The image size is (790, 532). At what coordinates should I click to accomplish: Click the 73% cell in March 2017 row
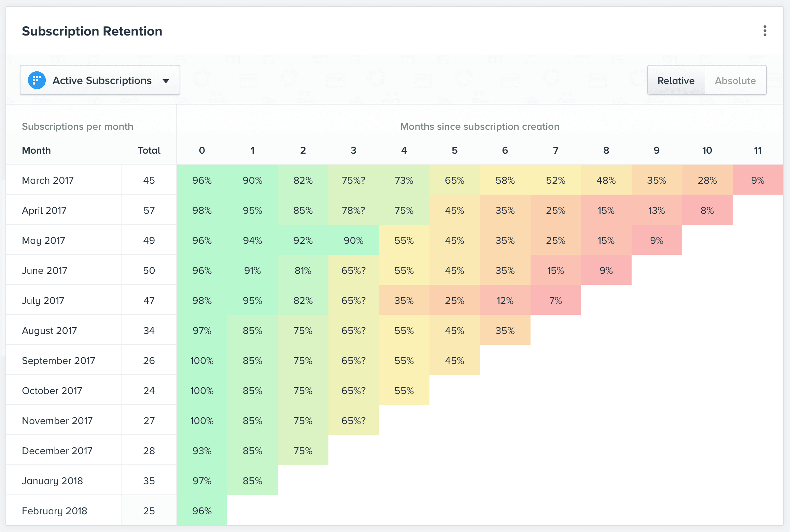point(404,180)
